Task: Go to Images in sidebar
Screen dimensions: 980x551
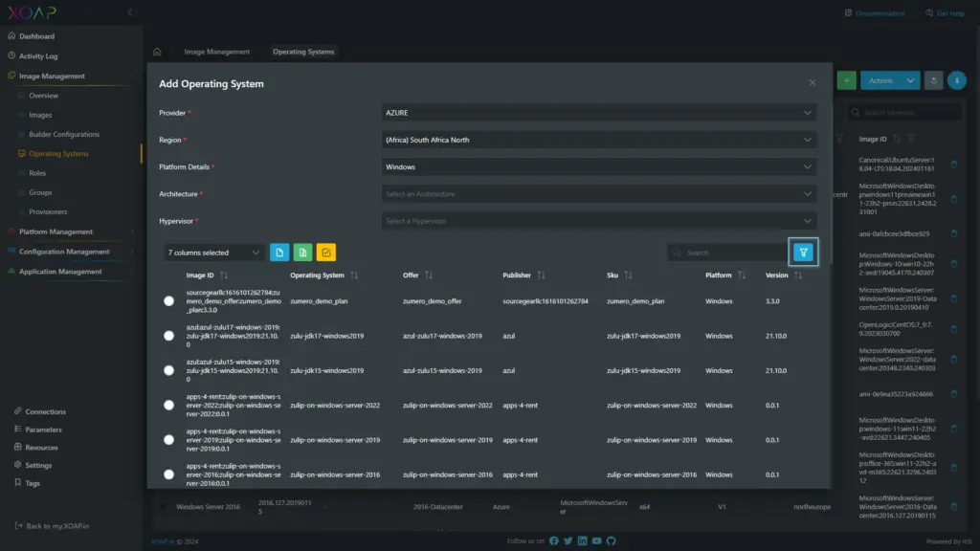Action: [x=40, y=115]
